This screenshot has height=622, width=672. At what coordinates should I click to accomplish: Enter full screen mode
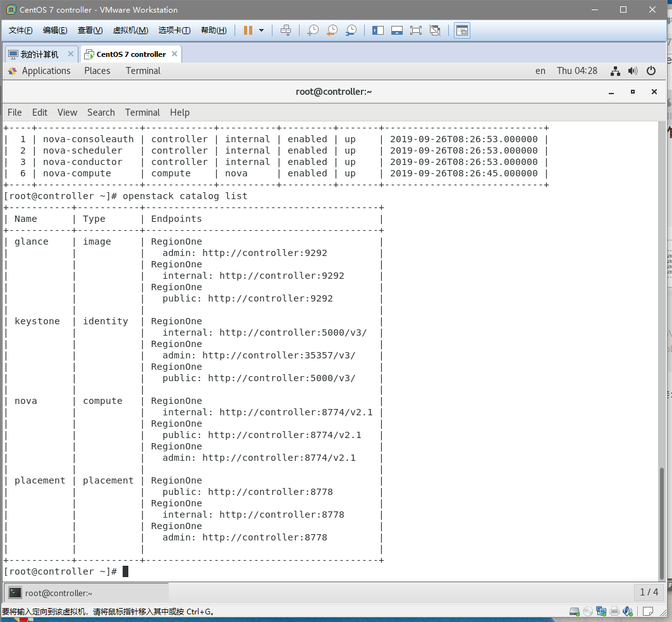pos(415,30)
